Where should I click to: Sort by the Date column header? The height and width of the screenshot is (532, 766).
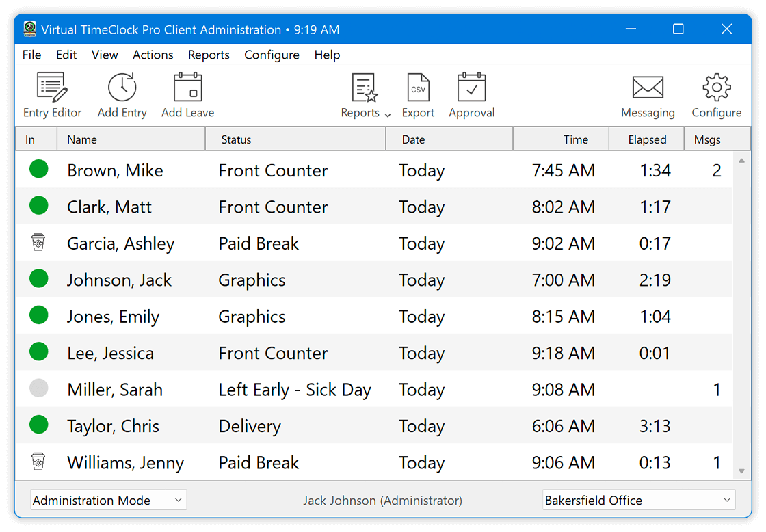tap(449, 139)
